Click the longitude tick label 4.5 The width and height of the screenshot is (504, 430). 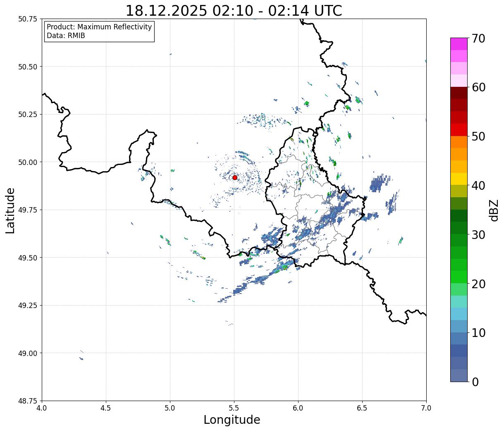(x=106, y=408)
